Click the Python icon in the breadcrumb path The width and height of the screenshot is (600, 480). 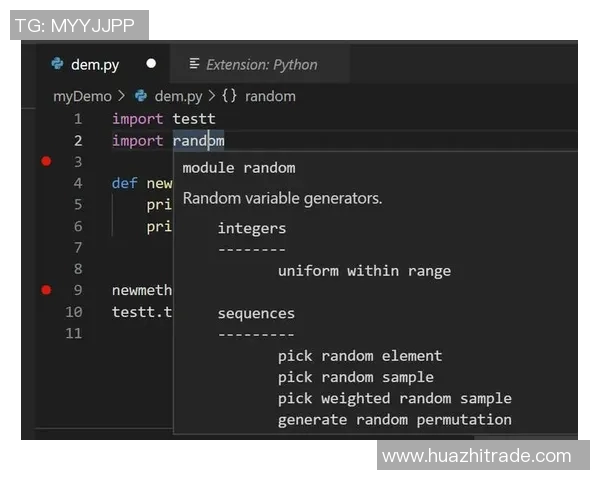[x=141, y=96]
